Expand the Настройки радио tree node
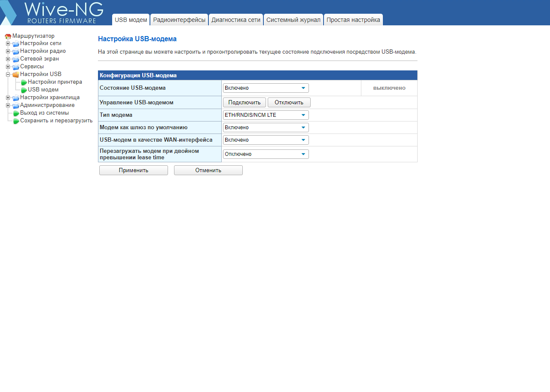This screenshot has height=392, width=550. 8,52
